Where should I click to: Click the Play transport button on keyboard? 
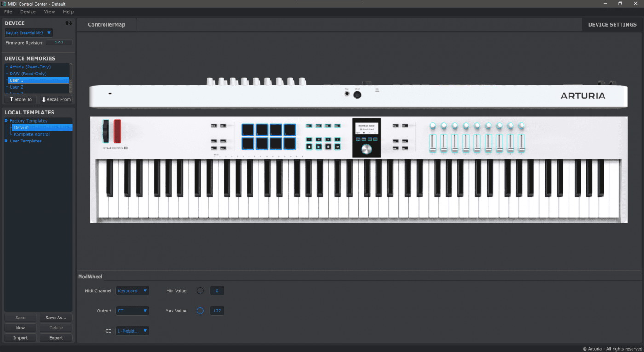[319, 147]
